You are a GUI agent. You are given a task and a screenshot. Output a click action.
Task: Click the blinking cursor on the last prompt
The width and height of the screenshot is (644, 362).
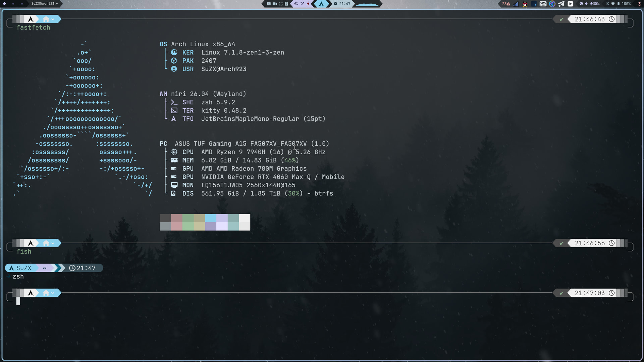(18, 301)
